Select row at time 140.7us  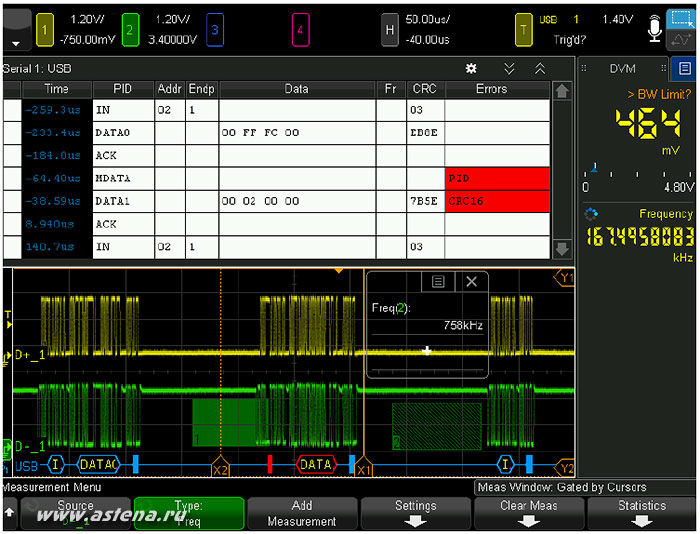click(277, 247)
